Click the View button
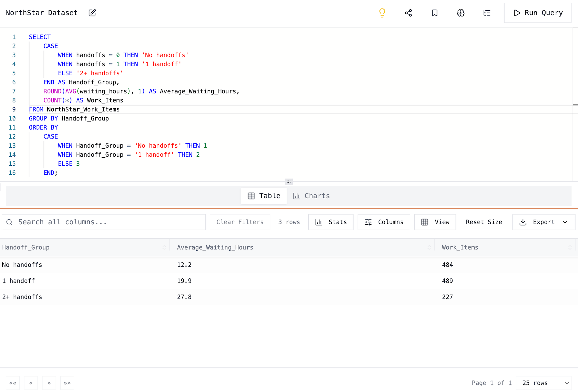This screenshot has height=392, width=578. click(x=435, y=222)
